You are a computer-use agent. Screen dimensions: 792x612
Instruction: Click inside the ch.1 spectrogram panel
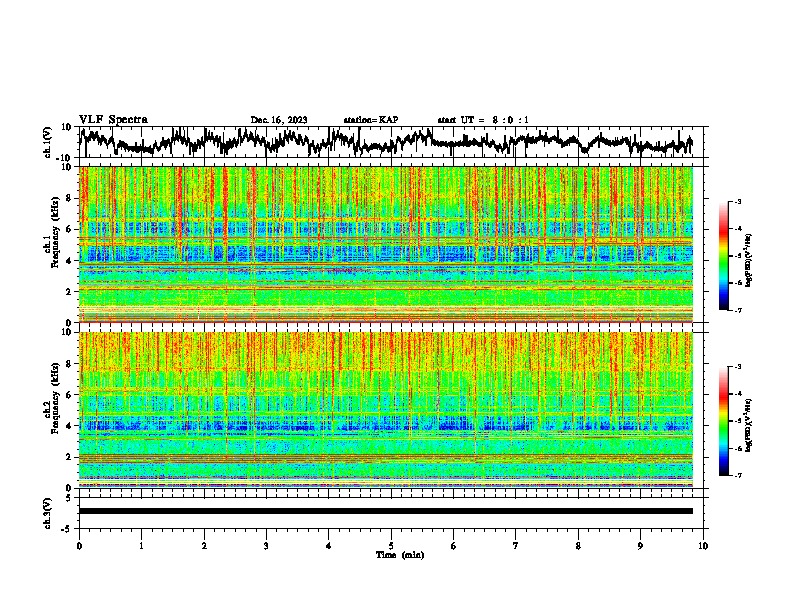386,244
